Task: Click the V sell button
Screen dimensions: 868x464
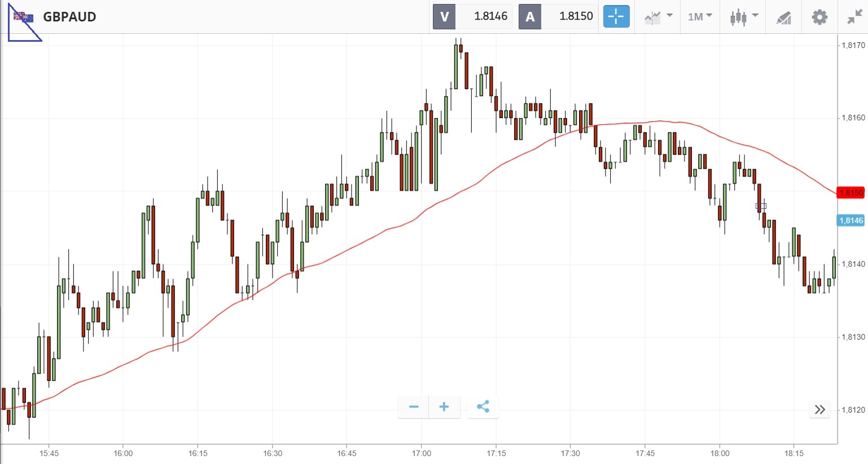Action: click(x=444, y=16)
